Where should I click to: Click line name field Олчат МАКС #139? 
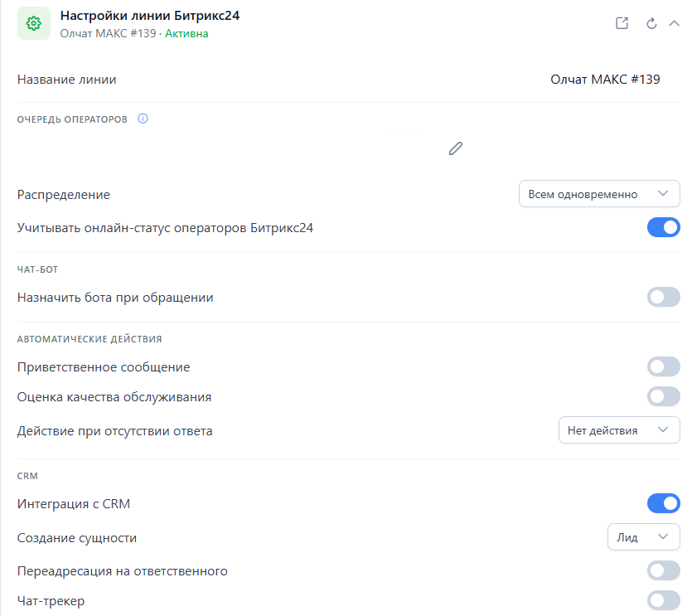[x=605, y=80]
